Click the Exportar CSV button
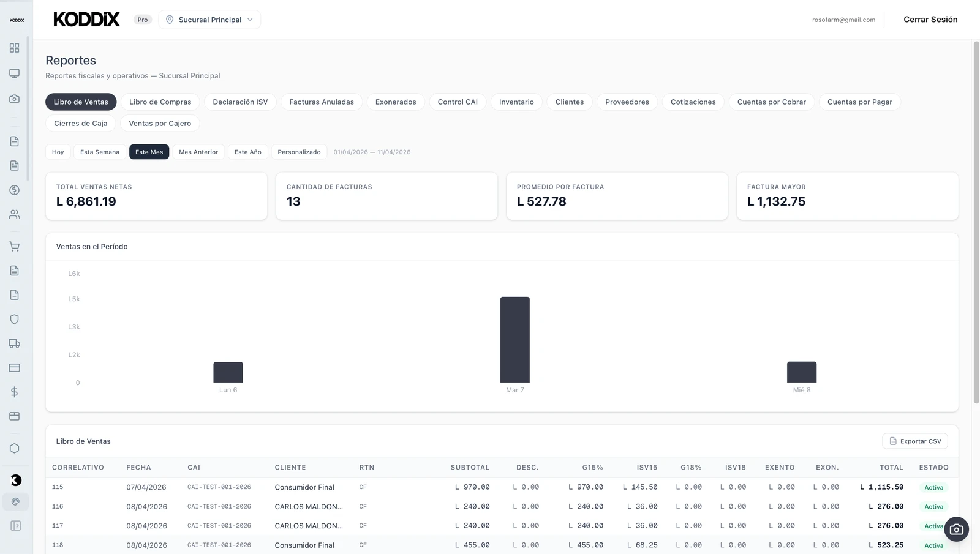Viewport: 980px width, 554px height. [915, 441]
